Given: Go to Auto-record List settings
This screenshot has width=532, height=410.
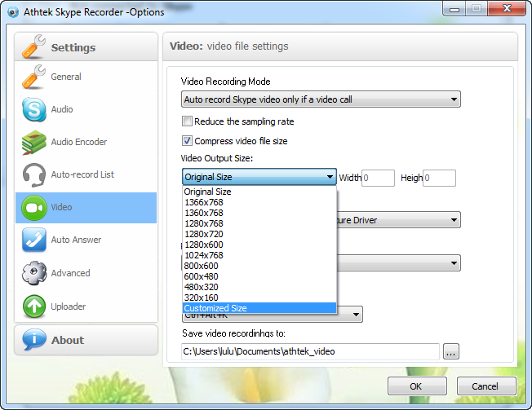Looking at the screenshot, I should [x=86, y=175].
